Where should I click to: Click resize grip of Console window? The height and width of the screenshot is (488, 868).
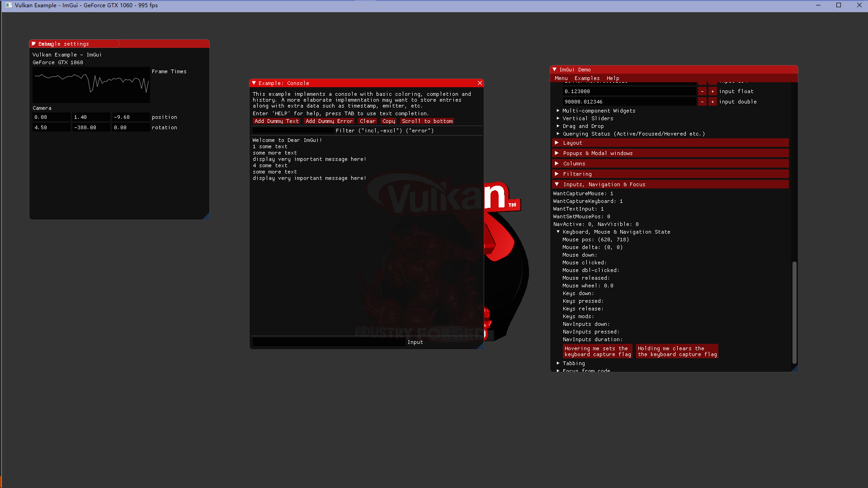481,346
